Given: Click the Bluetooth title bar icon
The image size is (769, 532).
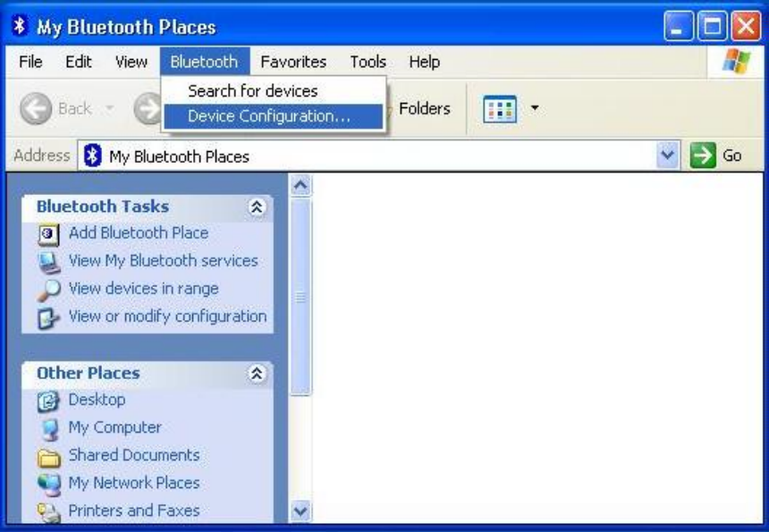Looking at the screenshot, I should (x=20, y=25).
